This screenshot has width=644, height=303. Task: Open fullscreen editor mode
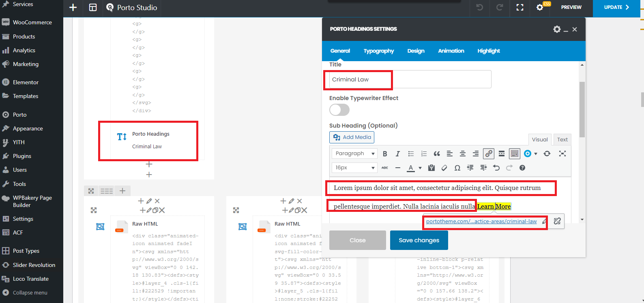point(562,154)
